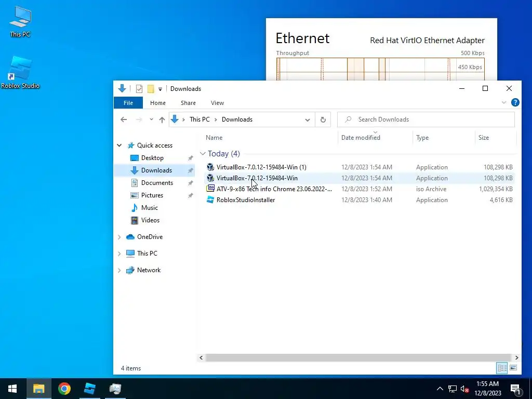Select Network in navigation pane
532x399 pixels.
click(149, 270)
